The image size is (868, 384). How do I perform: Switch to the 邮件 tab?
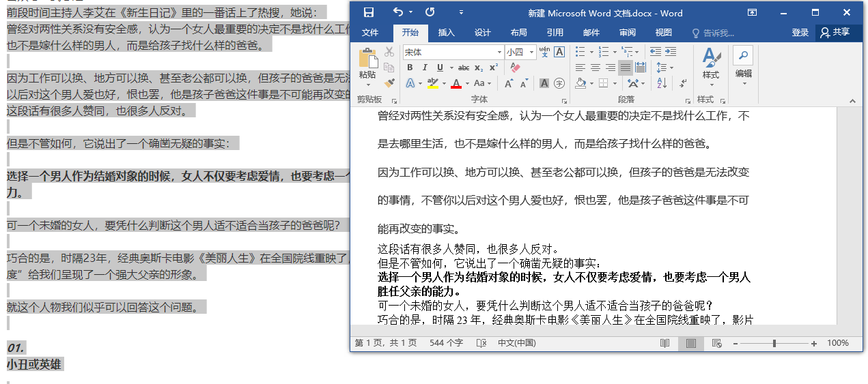click(591, 33)
